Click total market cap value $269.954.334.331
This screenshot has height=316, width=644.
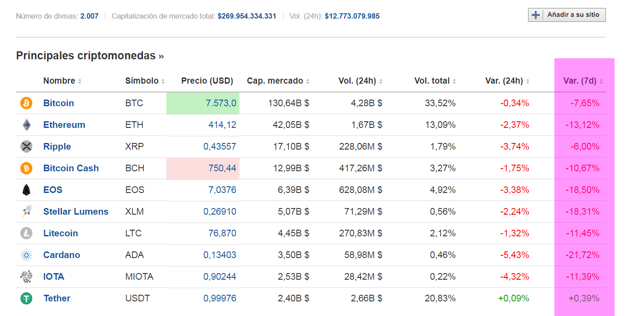pos(247,16)
